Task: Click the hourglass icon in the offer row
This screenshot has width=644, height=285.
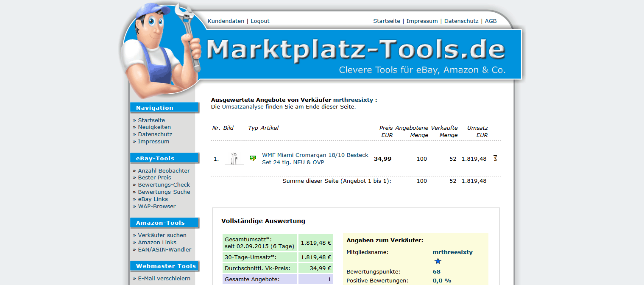Action: (495, 159)
